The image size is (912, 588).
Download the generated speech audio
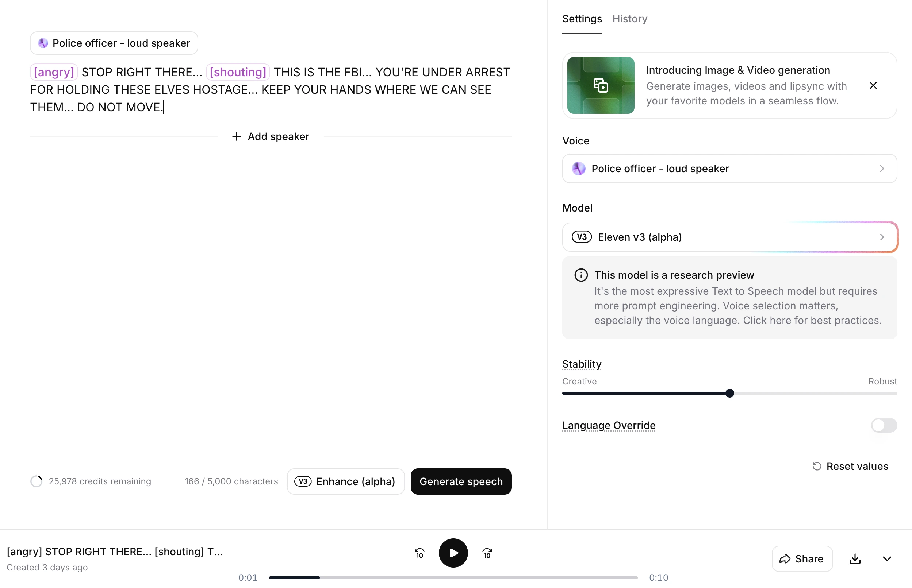(855, 558)
